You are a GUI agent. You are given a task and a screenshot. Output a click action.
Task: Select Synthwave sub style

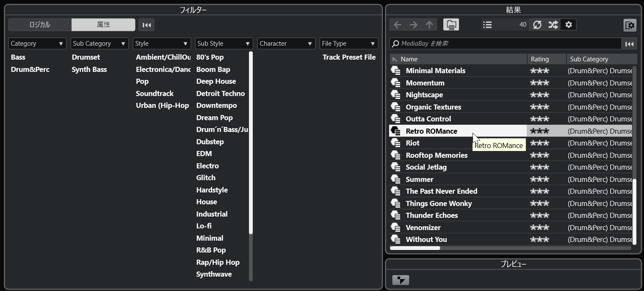[214, 274]
